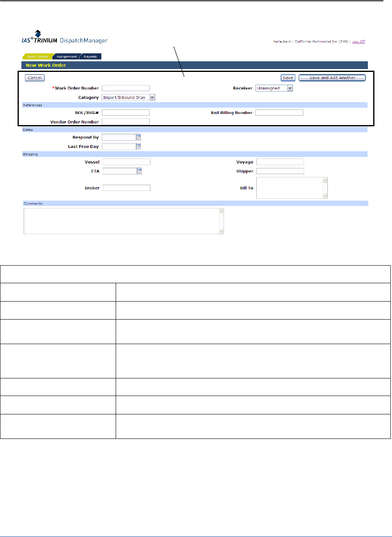392x537 pixels.
Task: Focus the Broker input field
Action: pyautogui.click(x=126, y=188)
